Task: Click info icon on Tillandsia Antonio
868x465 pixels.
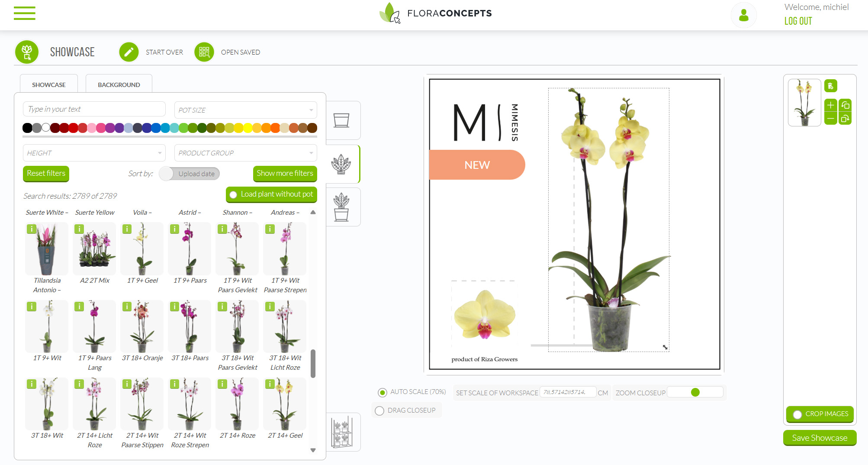Action: (32, 229)
